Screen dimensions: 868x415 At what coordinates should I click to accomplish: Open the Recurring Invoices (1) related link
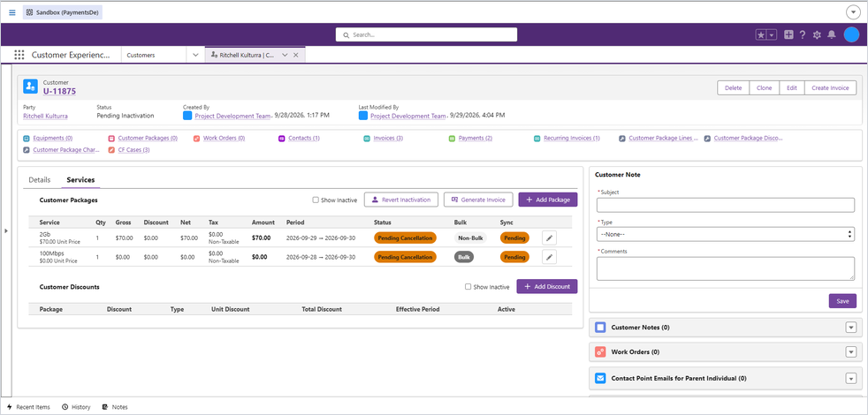click(x=572, y=139)
